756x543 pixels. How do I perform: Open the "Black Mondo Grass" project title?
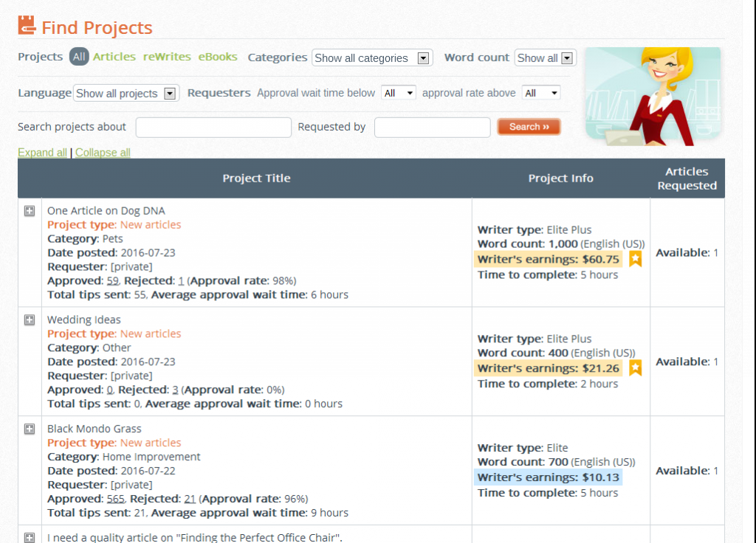(x=94, y=429)
